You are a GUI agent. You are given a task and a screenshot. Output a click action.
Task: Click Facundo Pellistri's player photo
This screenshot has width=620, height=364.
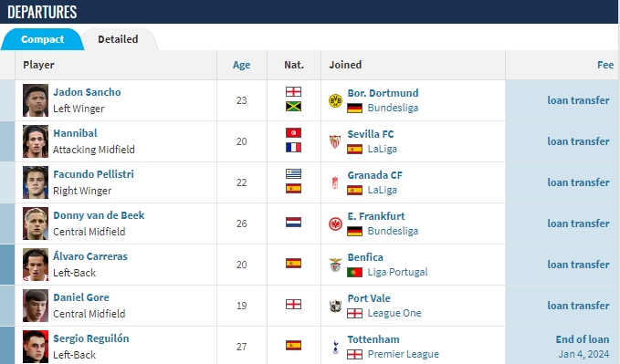pyautogui.click(x=36, y=182)
